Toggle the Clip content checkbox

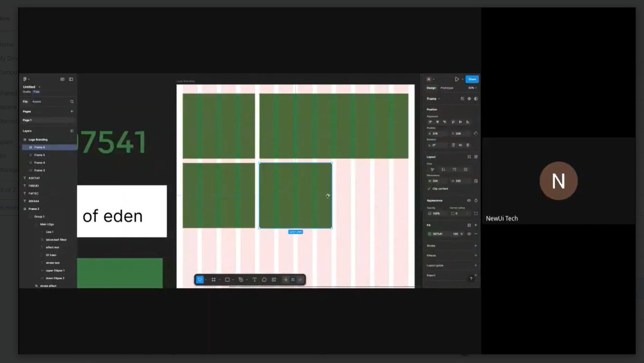coord(429,188)
